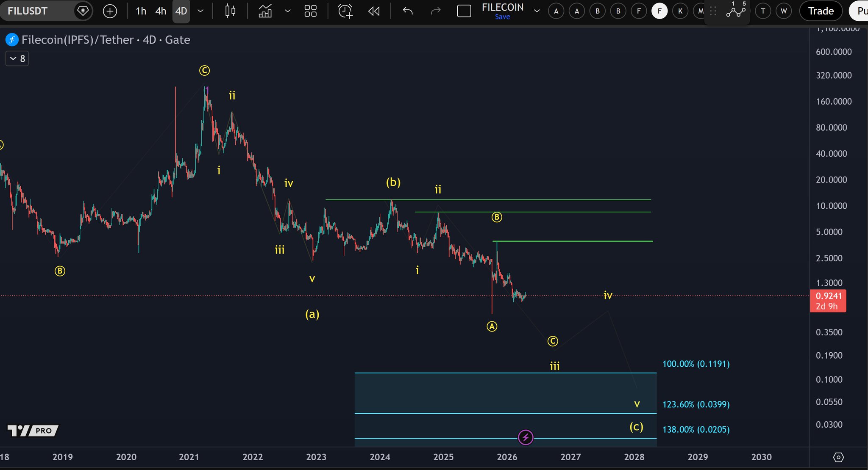
Task: Add a symbol with the plus icon
Action: click(110, 11)
